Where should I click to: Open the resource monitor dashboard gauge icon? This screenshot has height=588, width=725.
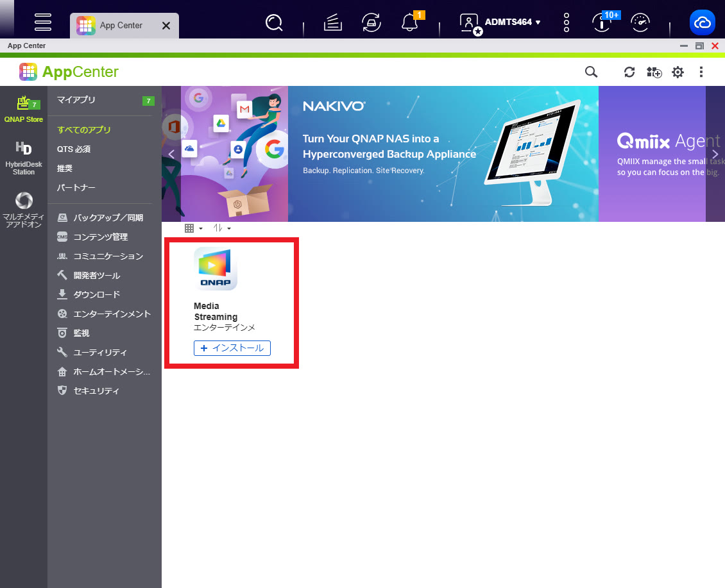pyautogui.click(x=640, y=22)
